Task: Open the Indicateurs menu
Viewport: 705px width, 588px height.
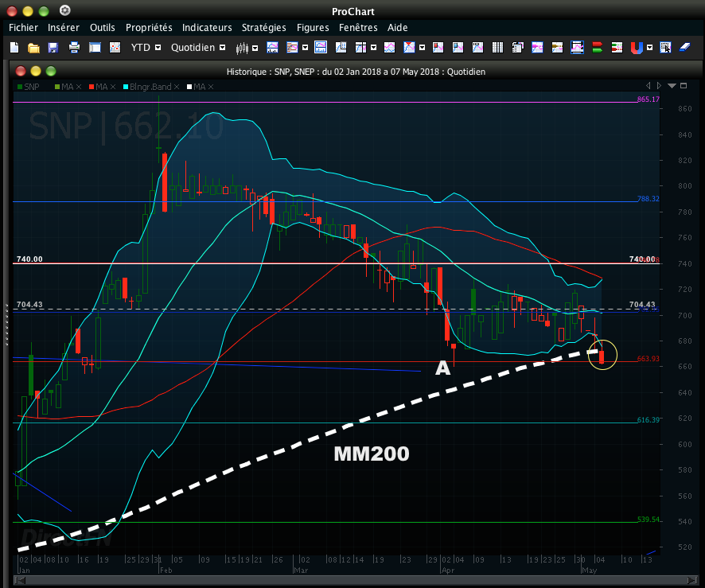Action: (x=207, y=27)
